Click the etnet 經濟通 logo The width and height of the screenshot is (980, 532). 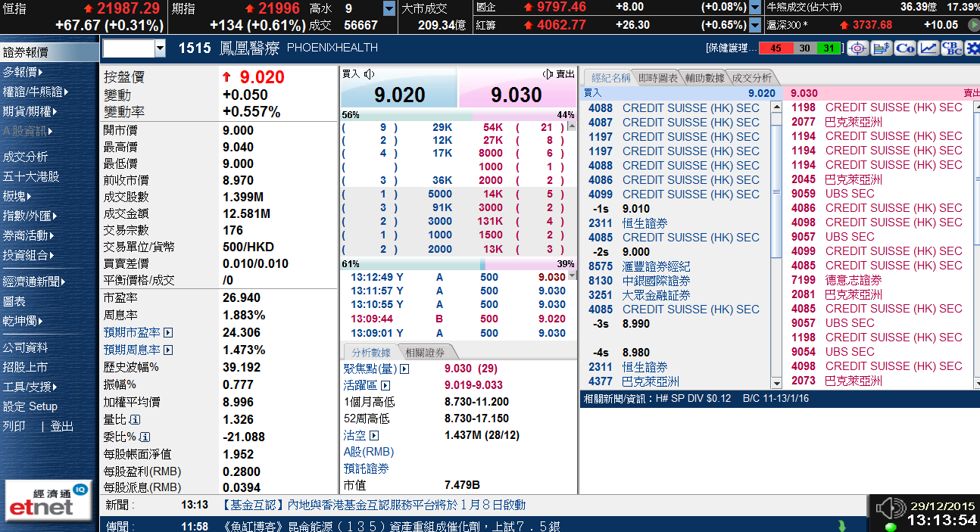pos(49,500)
